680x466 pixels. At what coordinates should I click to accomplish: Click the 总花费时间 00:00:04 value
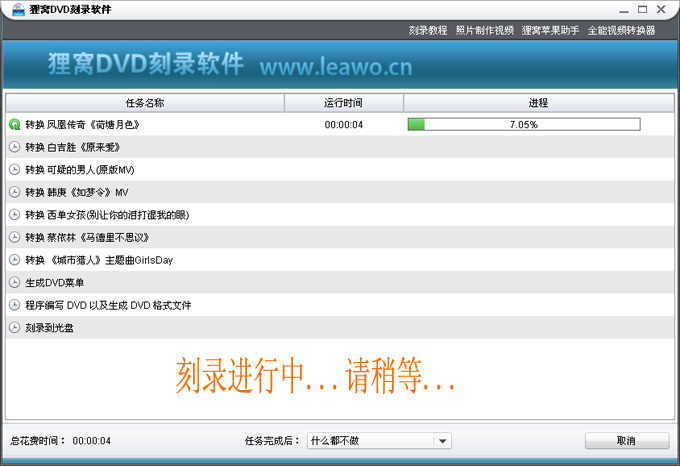coord(92,441)
